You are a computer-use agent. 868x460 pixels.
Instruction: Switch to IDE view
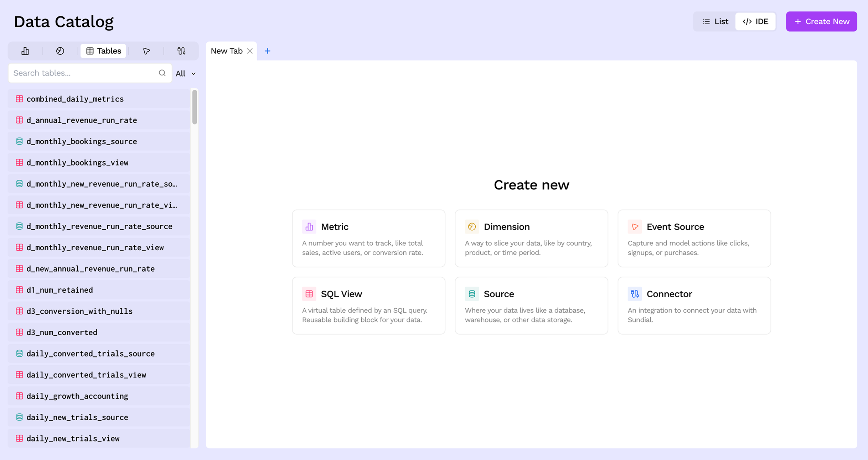(755, 21)
